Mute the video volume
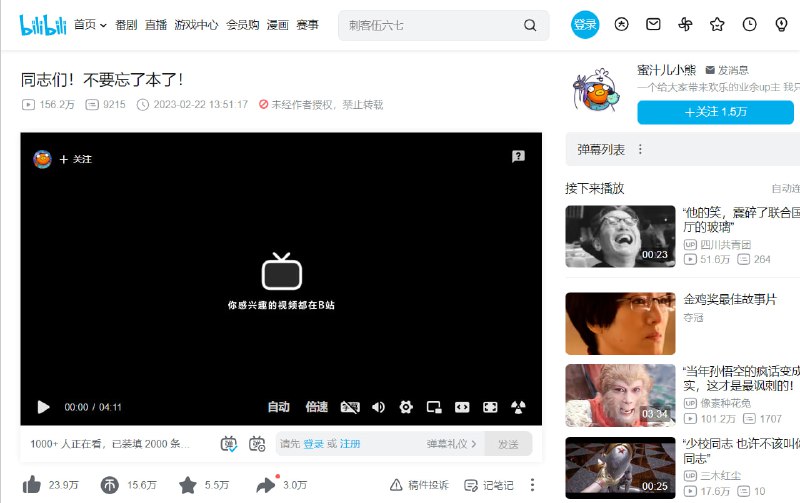800x503 pixels. (x=378, y=407)
